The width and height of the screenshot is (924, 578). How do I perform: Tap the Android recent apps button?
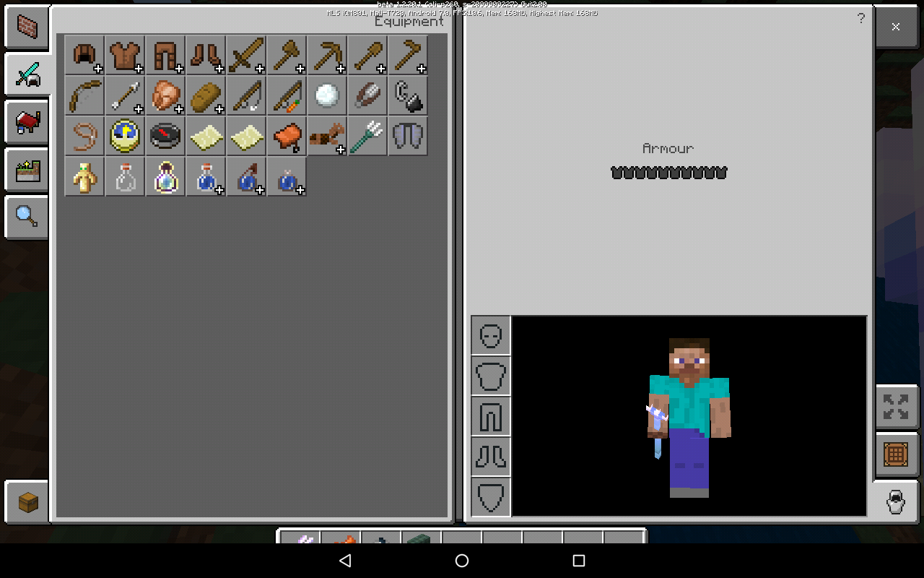[x=578, y=561]
